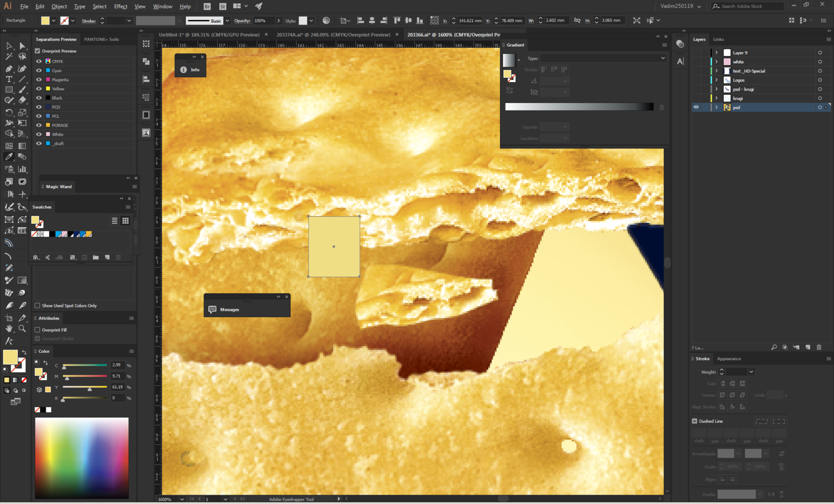The height and width of the screenshot is (504, 834).
Task: Open Adobe Stock with the St icon
Action: point(222,6)
